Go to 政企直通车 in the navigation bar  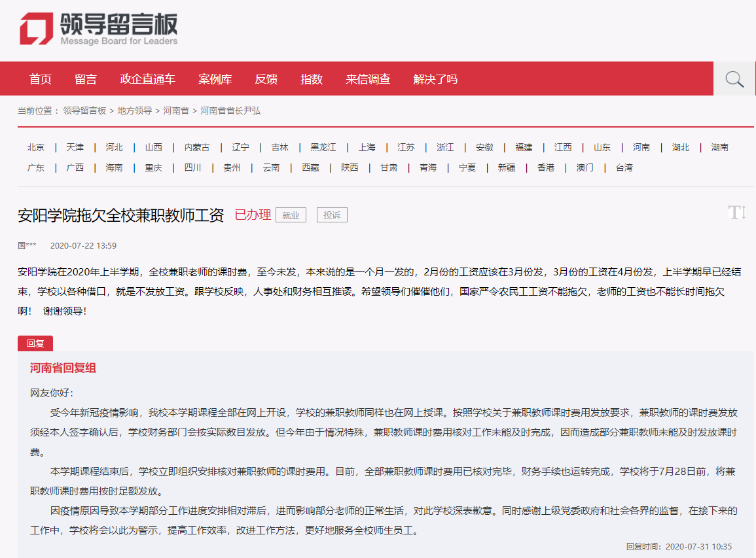click(x=148, y=79)
